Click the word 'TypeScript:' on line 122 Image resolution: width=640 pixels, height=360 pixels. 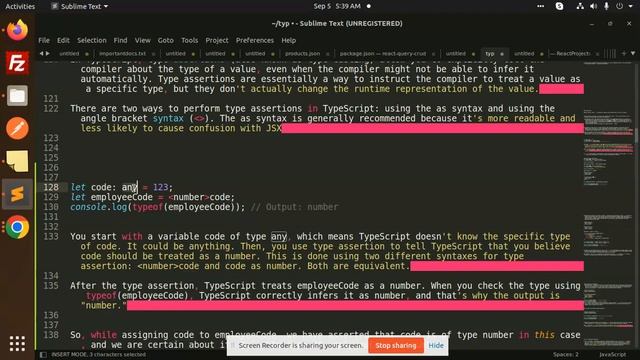coord(351,109)
